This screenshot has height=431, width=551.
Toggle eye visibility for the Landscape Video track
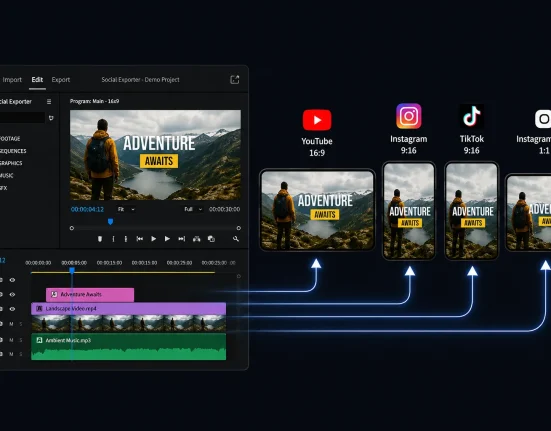(x=12, y=309)
